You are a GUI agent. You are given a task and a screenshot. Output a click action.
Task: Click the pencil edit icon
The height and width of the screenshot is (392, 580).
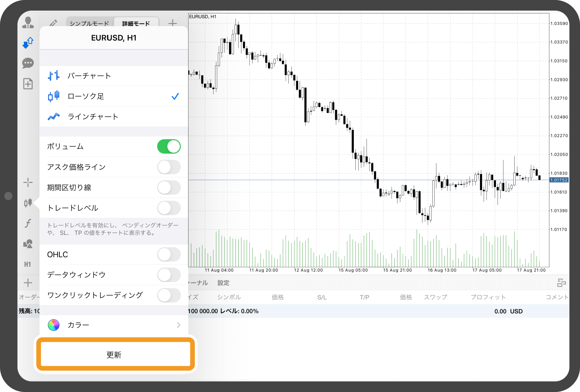click(x=53, y=23)
